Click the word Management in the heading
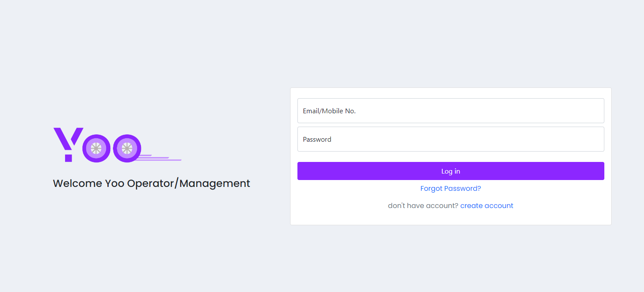 [215, 183]
